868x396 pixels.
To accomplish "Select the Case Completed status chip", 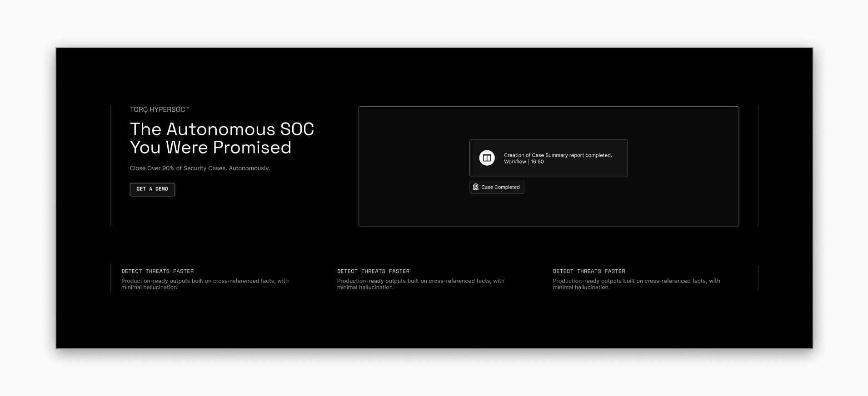I will point(497,187).
